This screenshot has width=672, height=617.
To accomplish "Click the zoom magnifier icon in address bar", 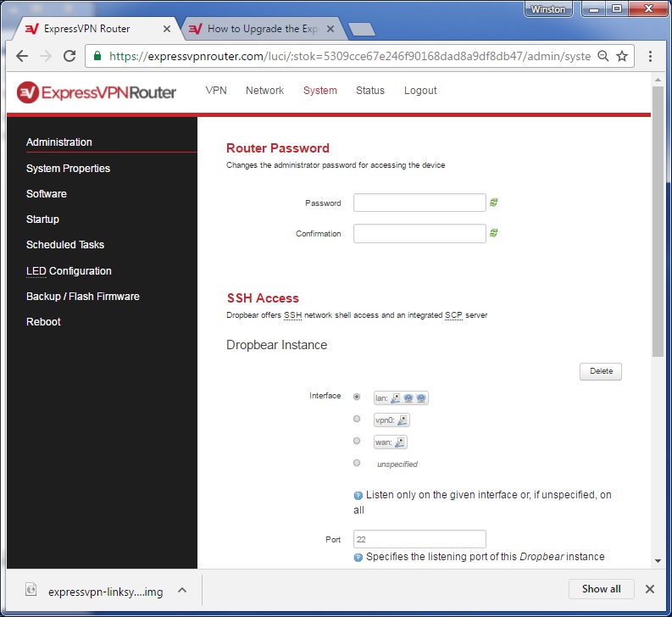I will [x=603, y=57].
